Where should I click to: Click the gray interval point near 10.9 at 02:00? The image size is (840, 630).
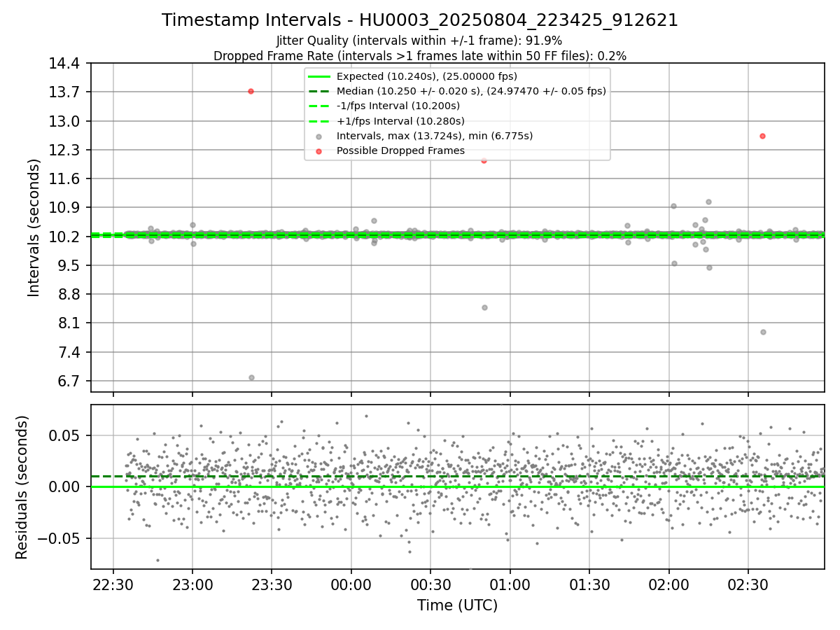coord(673,206)
